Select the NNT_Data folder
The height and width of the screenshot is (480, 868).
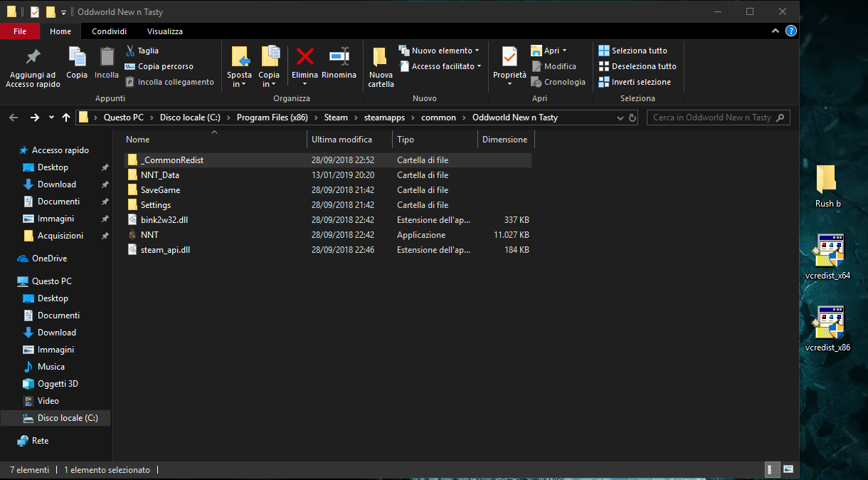[x=327, y=175]
